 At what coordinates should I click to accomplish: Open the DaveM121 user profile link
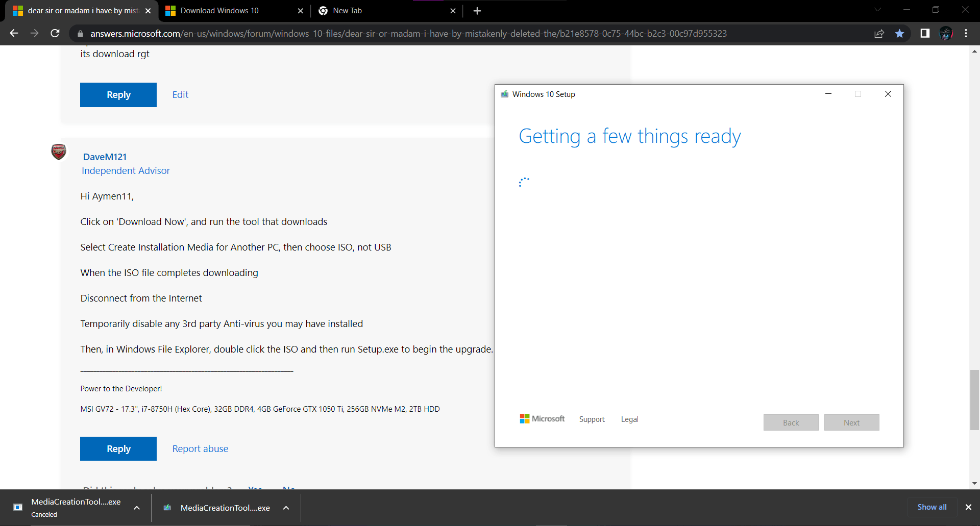pos(105,157)
